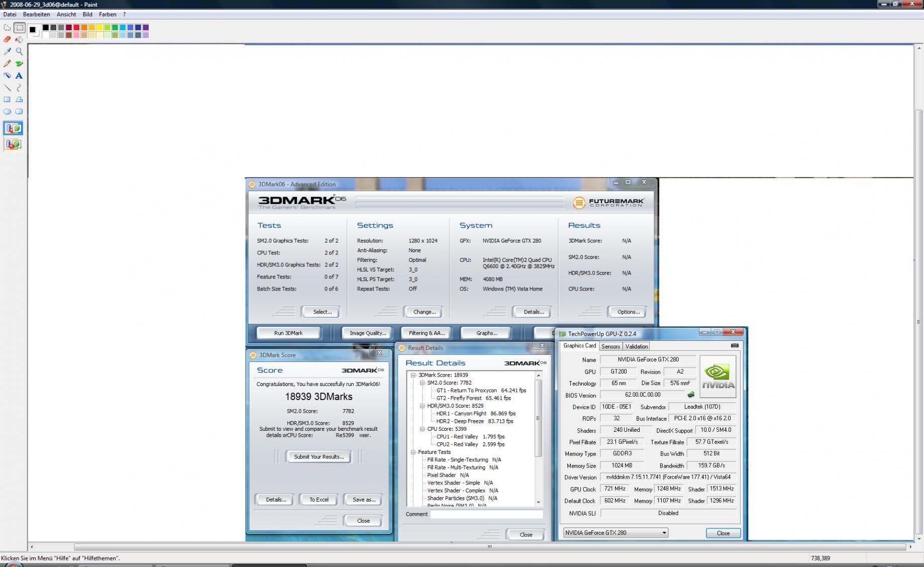This screenshot has height=567, width=924.
Task: Select the Pick Color eyedropper
Action: click(x=7, y=51)
